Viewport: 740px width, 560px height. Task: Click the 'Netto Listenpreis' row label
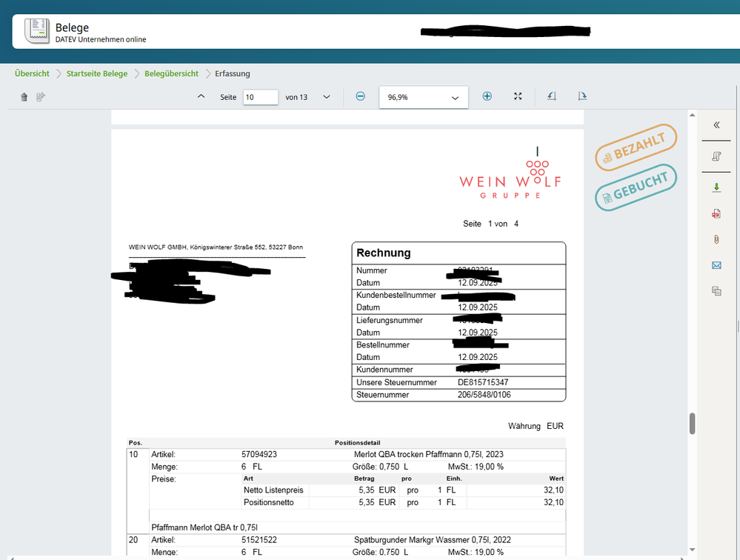(x=273, y=490)
